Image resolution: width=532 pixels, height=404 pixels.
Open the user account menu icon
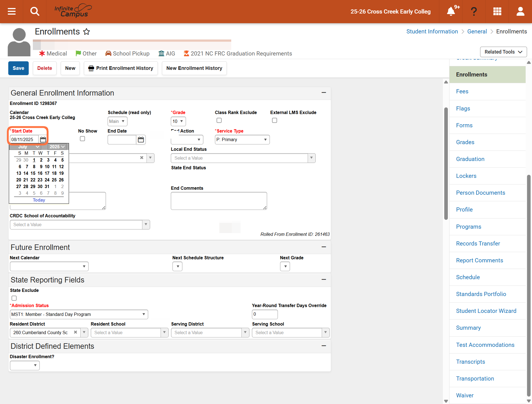(x=520, y=11)
